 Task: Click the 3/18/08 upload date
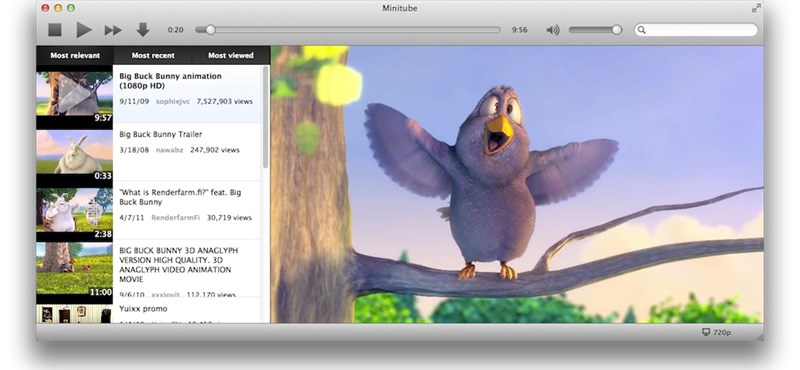coord(134,150)
